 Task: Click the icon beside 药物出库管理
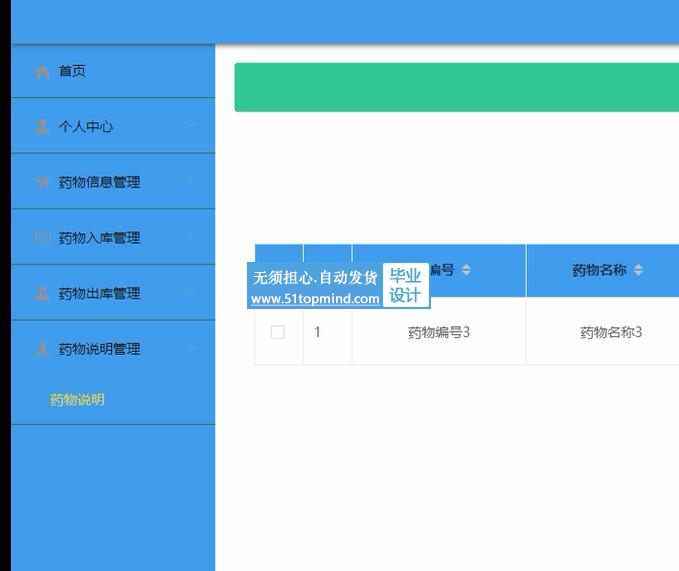click(x=42, y=294)
